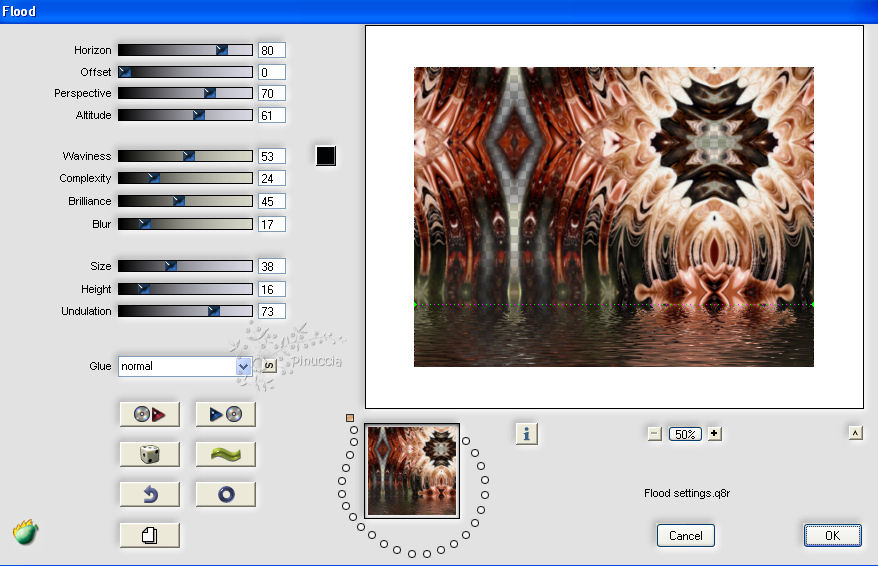Click the Size slider
878x566 pixels.
tap(185, 266)
